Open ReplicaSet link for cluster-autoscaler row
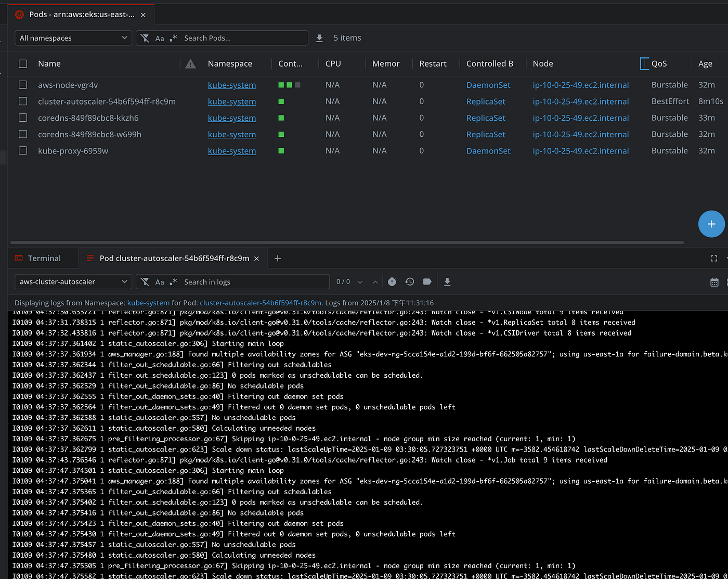 (x=486, y=101)
